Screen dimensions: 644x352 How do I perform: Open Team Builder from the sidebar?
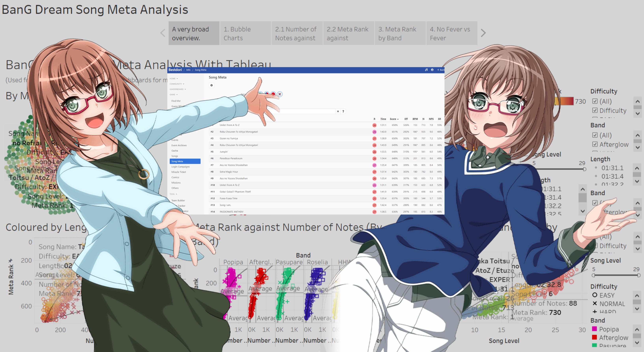[x=178, y=200]
